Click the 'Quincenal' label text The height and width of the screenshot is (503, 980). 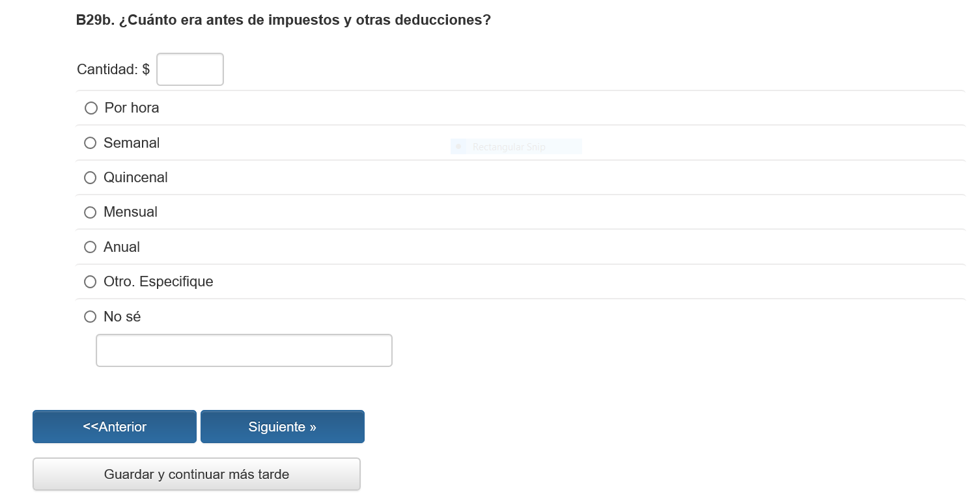point(135,178)
